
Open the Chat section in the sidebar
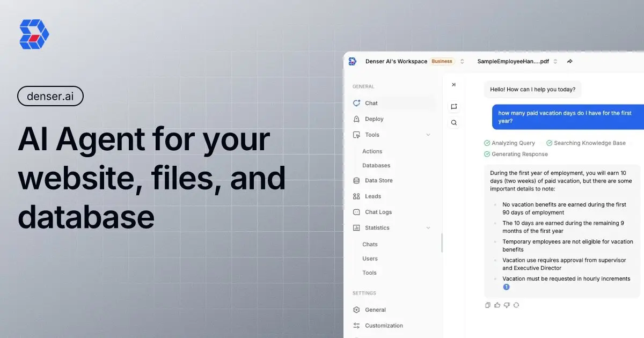(x=370, y=103)
